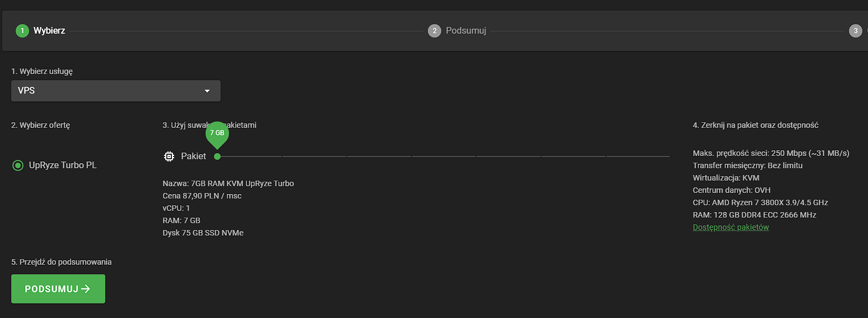Click the step 2 number circle
The height and width of the screenshot is (318, 868).
tap(435, 31)
